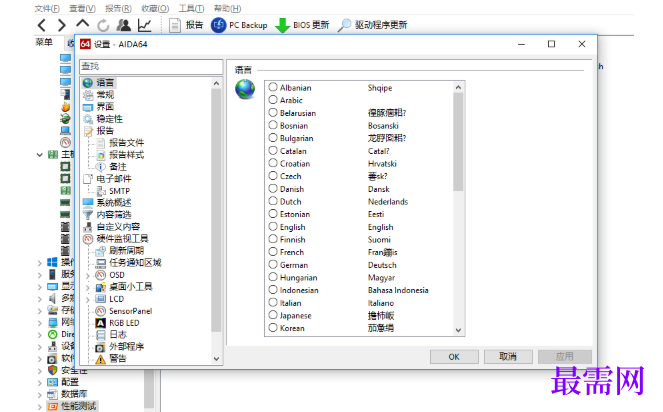
Task: Choose the English language radio button
Action: (273, 227)
